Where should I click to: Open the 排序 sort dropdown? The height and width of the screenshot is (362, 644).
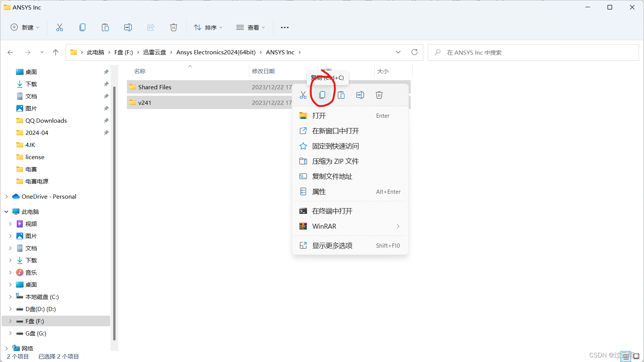point(208,27)
